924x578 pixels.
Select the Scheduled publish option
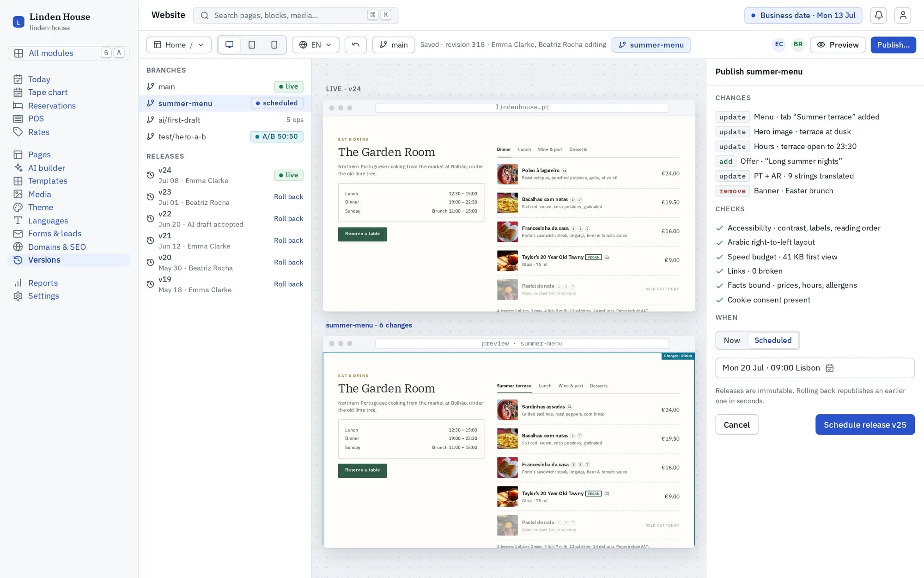[x=773, y=340]
